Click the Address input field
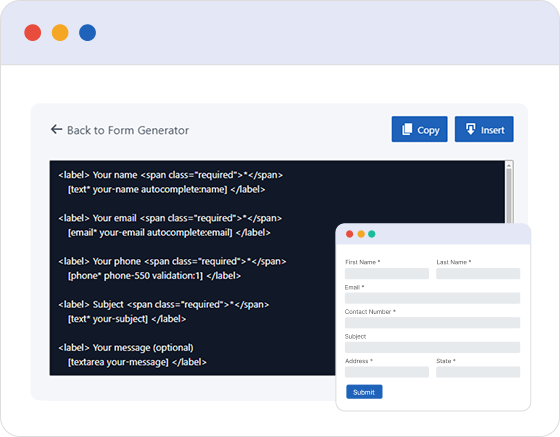560x437 pixels. (x=387, y=372)
